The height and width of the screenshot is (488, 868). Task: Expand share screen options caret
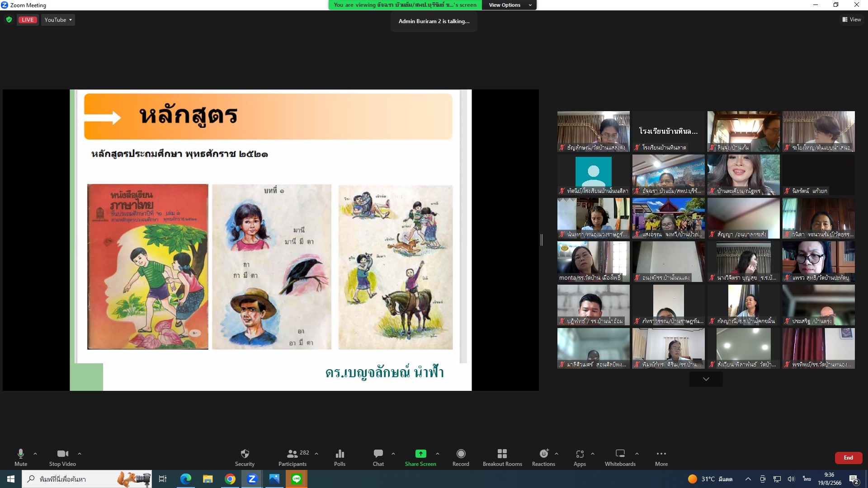click(438, 453)
